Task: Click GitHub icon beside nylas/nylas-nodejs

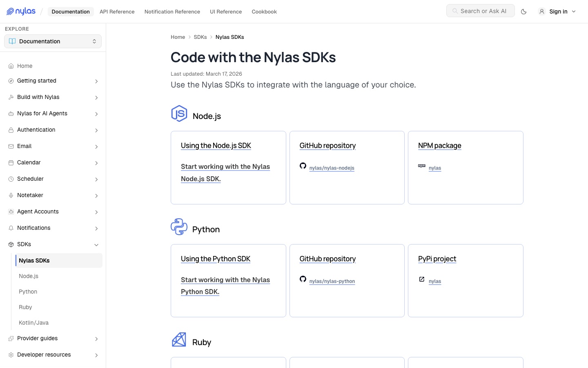Action: (303, 166)
